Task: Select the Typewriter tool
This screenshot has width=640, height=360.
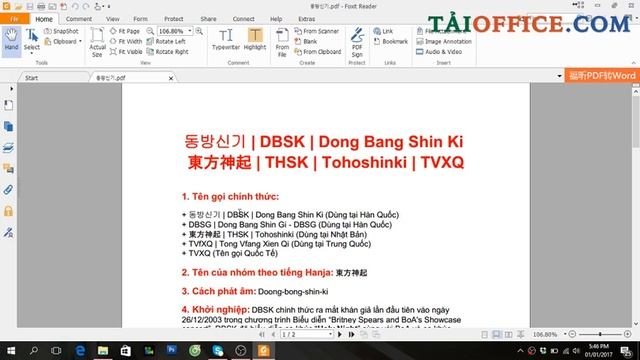Action: [x=226, y=40]
